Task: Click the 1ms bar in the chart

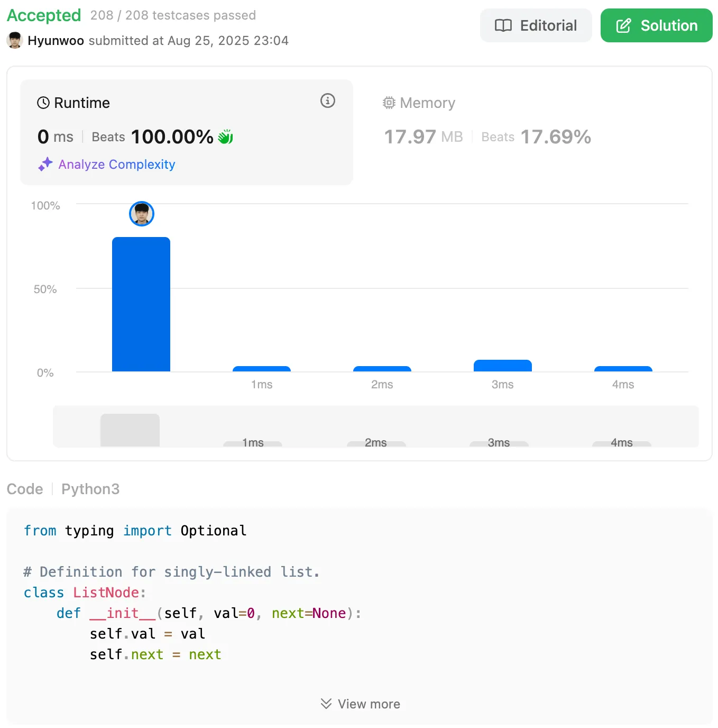Action: [262, 369]
